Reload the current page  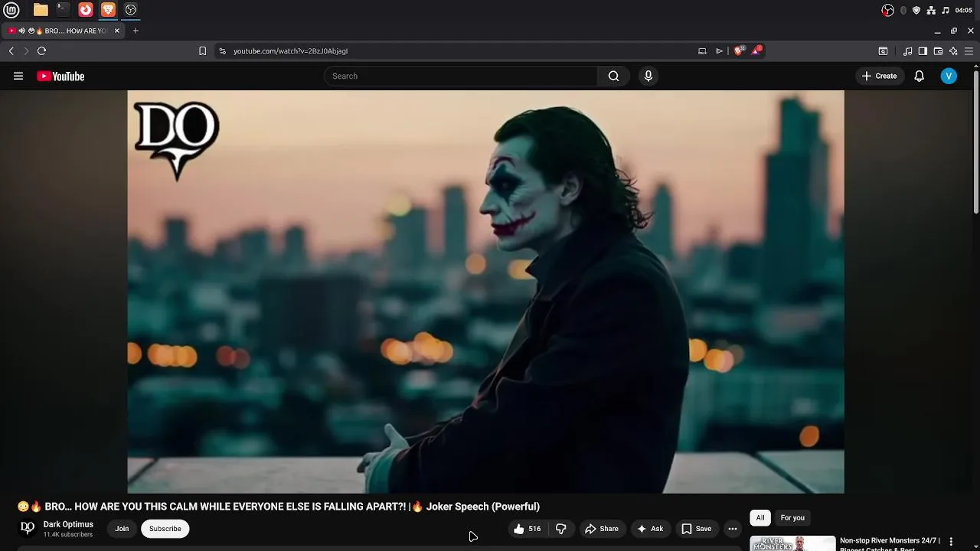(42, 51)
